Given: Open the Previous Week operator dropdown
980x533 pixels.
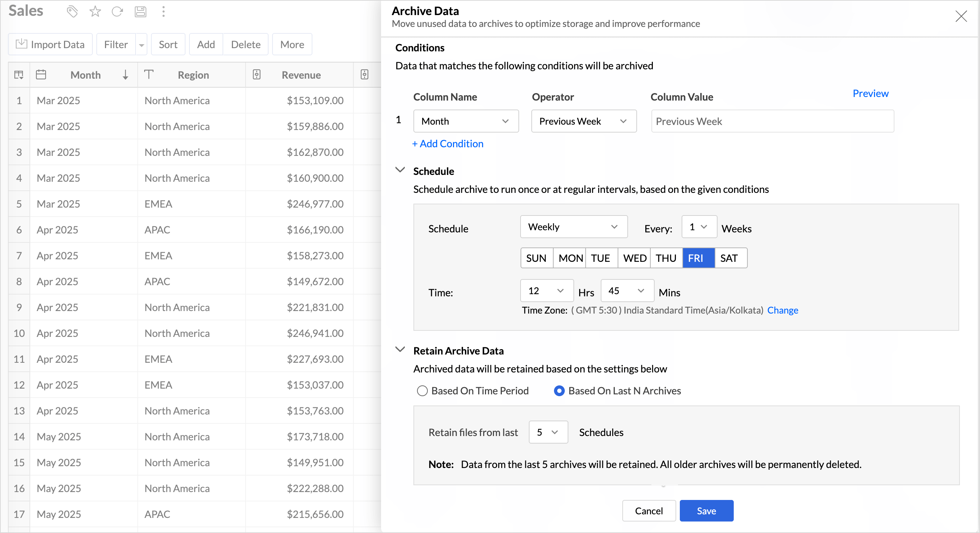Looking at the screenshot, I should coord(583,121).
